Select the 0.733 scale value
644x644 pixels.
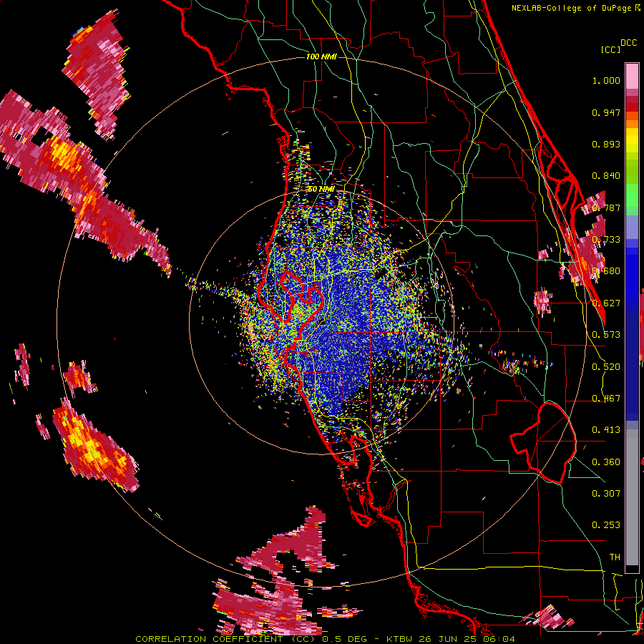(x=606, y=240)
